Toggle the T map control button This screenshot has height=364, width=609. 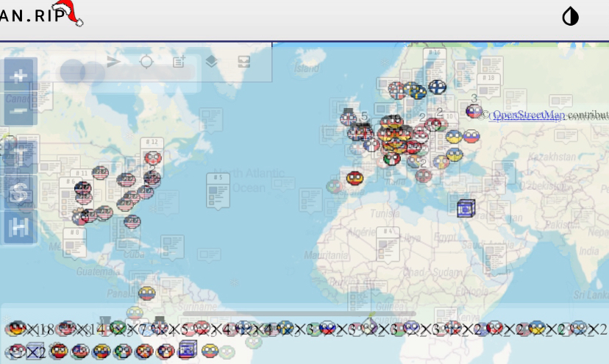coord(21,156)
